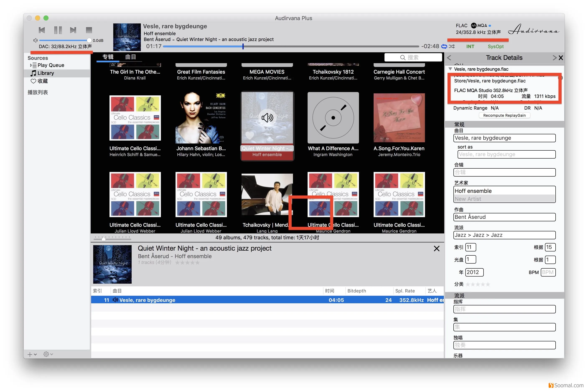The width and height of the screenshot is (588, 392).
Task: Rate Quiet Winter Night album stars
Action: pyautogui.click(x=187, y=263)
